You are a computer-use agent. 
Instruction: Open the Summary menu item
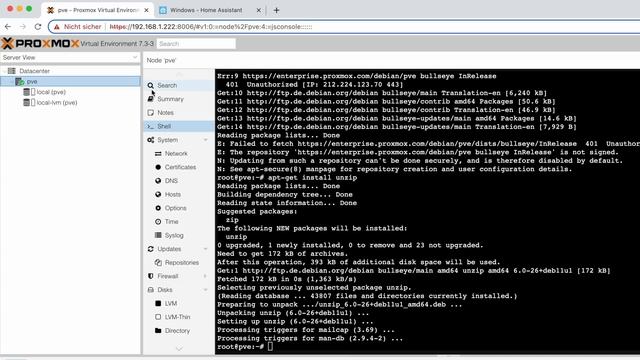(x=178, y=99)
